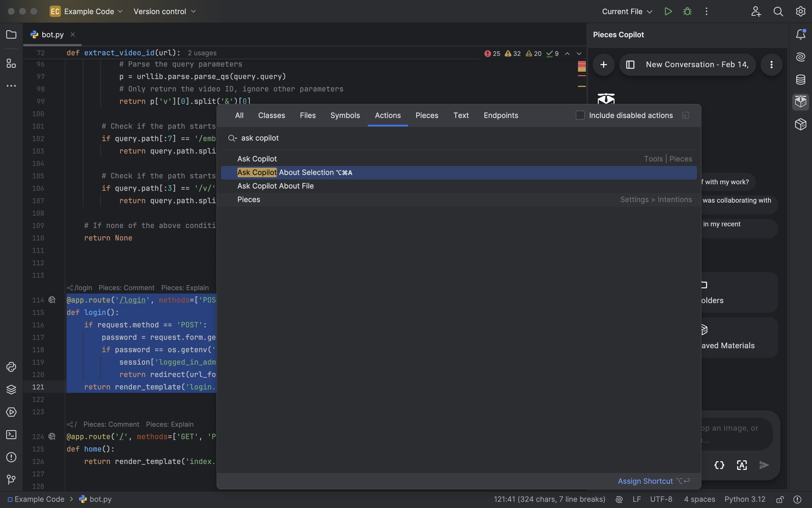This screenshot has height=508, width=812.
Task: Click the Assign Shortcut link
Action: pyautogui.click(x=645, y=481)
